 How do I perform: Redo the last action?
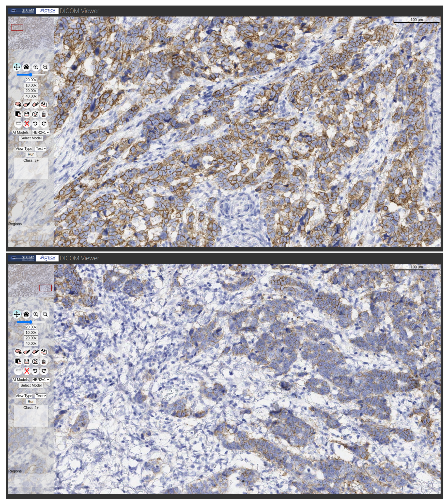43,124
